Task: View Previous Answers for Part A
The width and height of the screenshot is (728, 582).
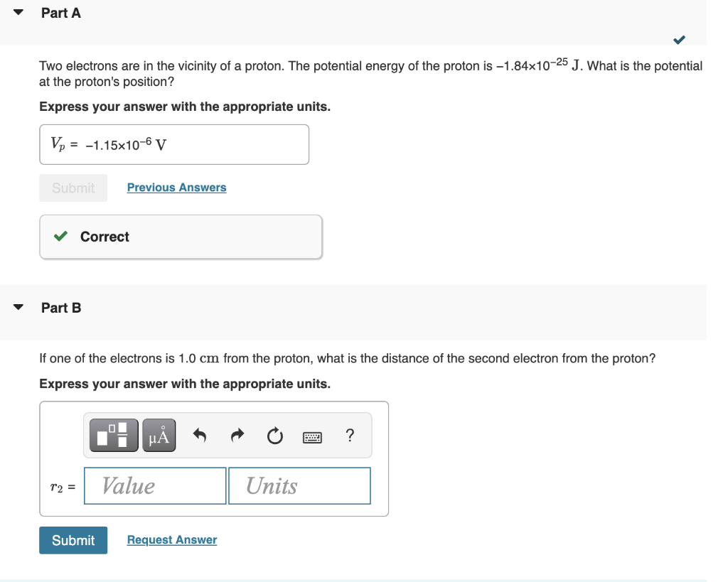Action: tap(176, 187)
